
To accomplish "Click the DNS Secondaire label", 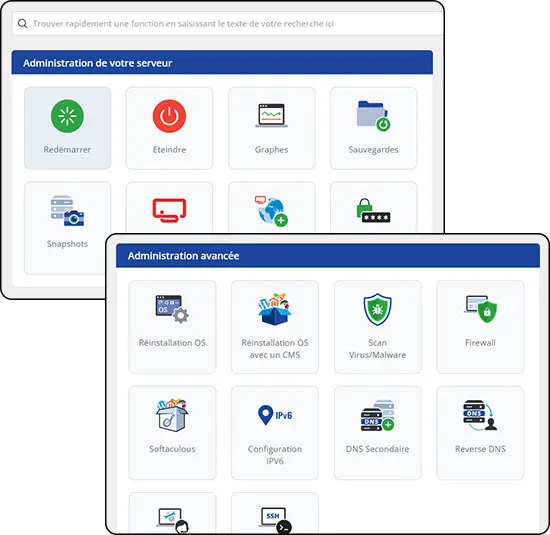I will 377,449.
